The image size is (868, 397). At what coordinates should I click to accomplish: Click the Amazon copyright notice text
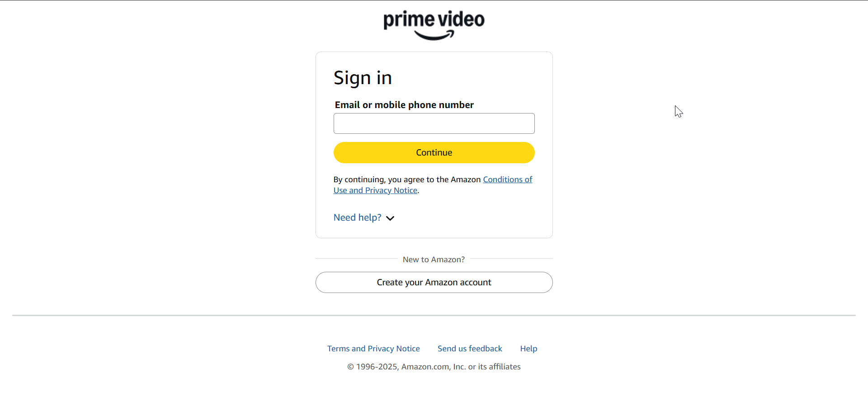click(x=434, y=367)
